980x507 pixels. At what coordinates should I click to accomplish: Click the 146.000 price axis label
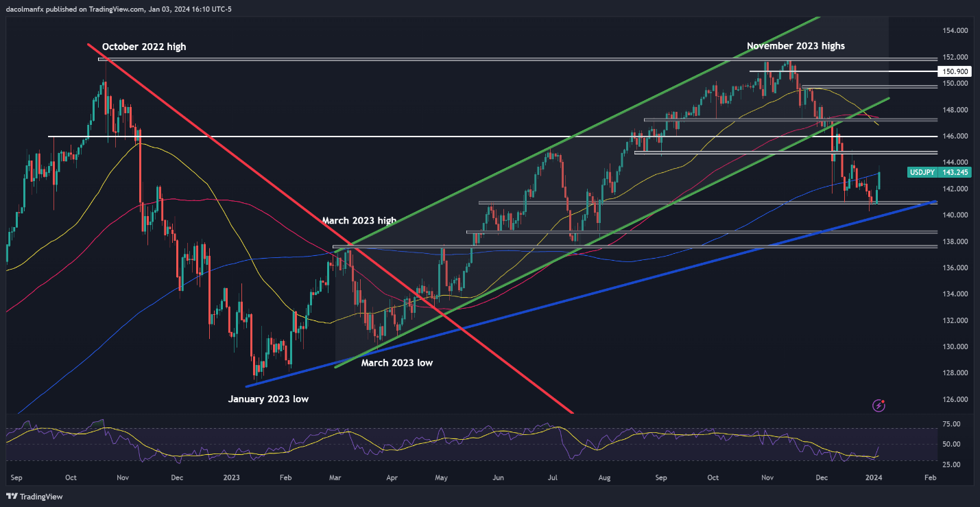(x=955, y=137)
